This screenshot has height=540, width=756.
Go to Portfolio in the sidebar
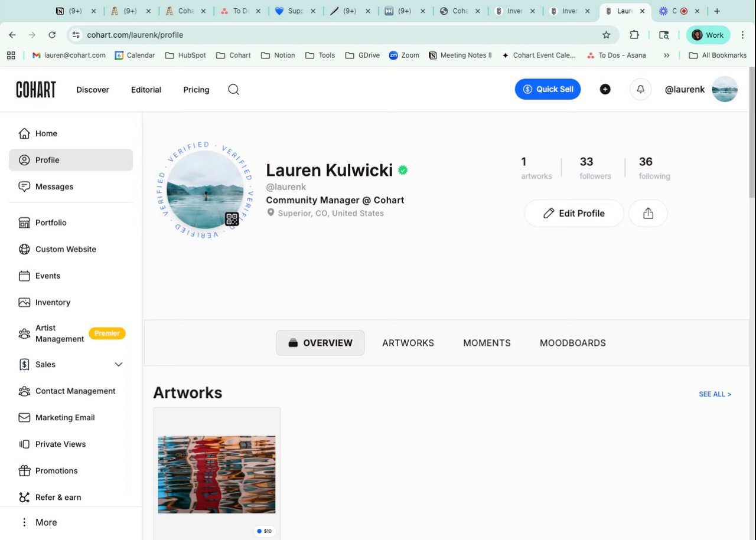[x=71, y=222]
